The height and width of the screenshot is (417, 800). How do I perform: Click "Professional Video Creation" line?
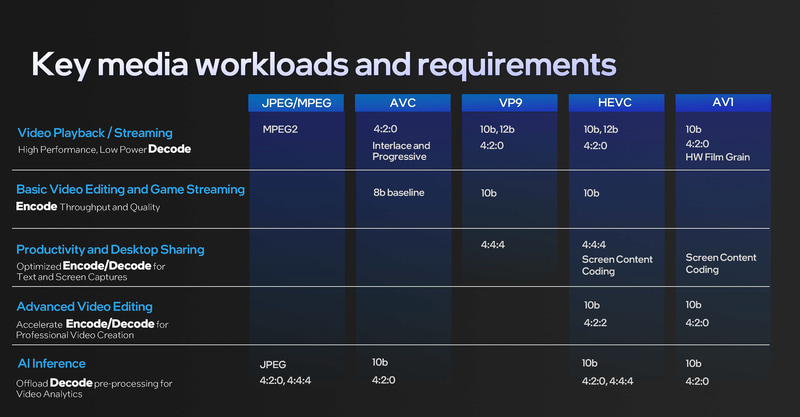pyautogui.click(x=75, y=335)
